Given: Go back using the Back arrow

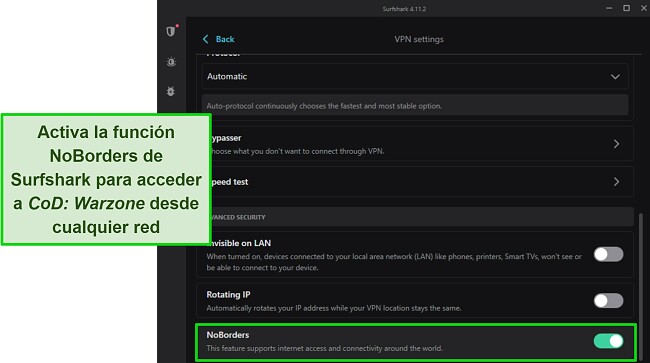Looking at the screenshot, I should (x=206, y=39).
